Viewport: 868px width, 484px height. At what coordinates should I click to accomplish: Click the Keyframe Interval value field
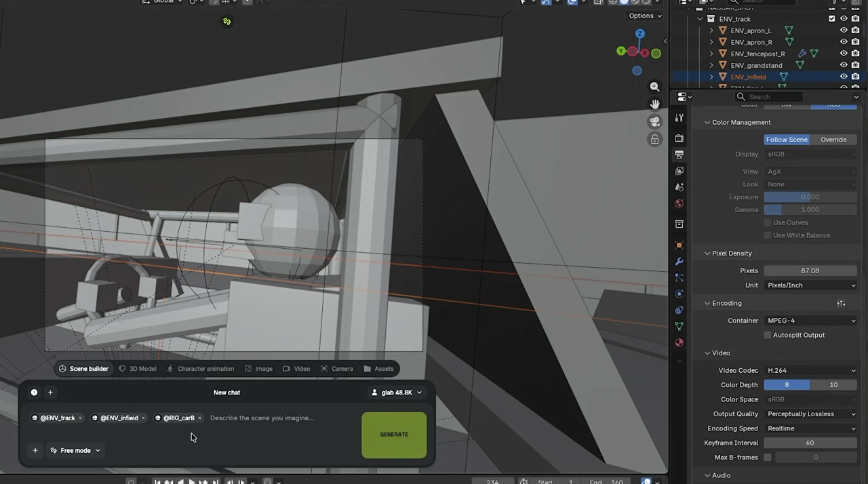click(810, 443)
